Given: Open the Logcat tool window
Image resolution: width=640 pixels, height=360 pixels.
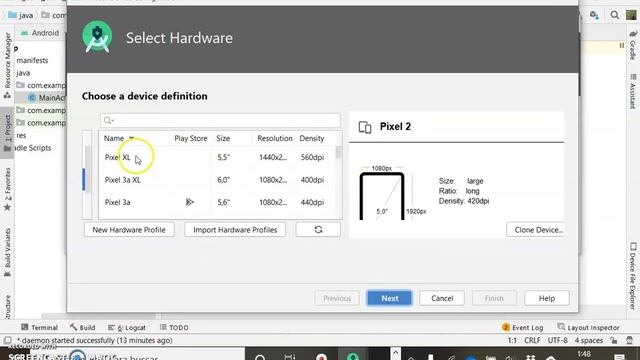Looking at the screenshot, I should coord(127,327).
